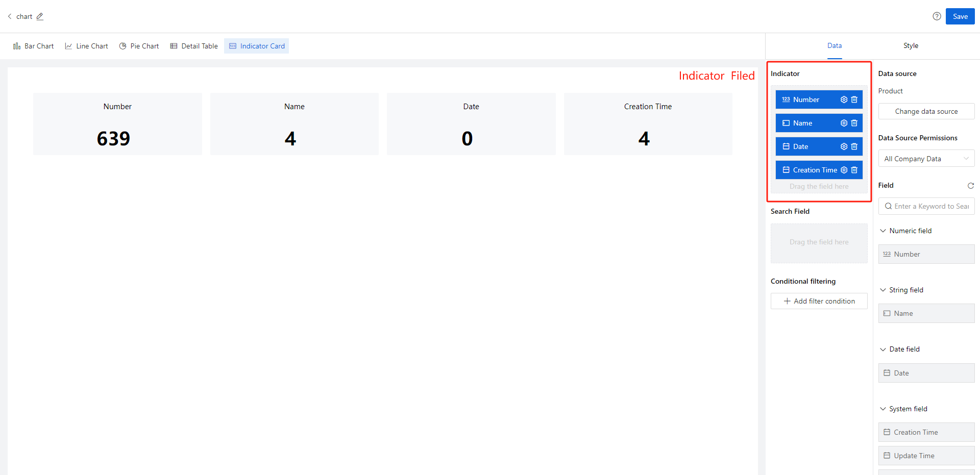Collapse the Date field group
Image resolution: width=980 pixels, height=475 pixels.
883,349
